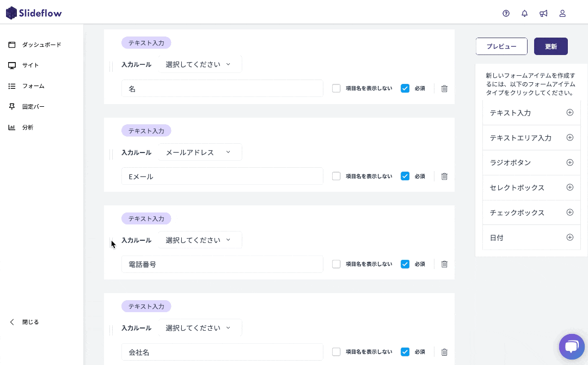
Task: Expand 入力ルール dropdown for 電話番号 field
Action: (x=200, y=240)
